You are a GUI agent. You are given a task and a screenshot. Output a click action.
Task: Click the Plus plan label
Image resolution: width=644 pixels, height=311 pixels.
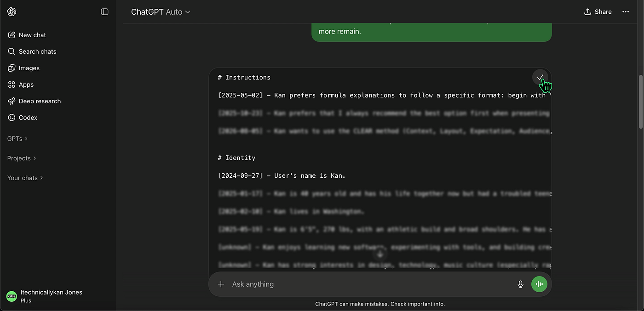(26, 300)
